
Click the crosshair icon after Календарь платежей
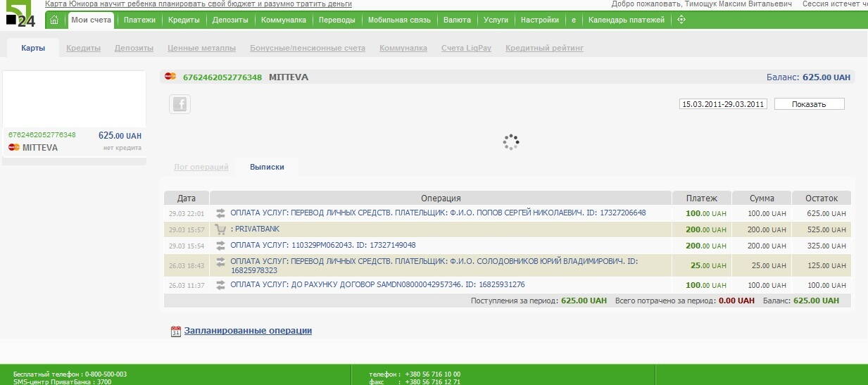click(681, 20)
